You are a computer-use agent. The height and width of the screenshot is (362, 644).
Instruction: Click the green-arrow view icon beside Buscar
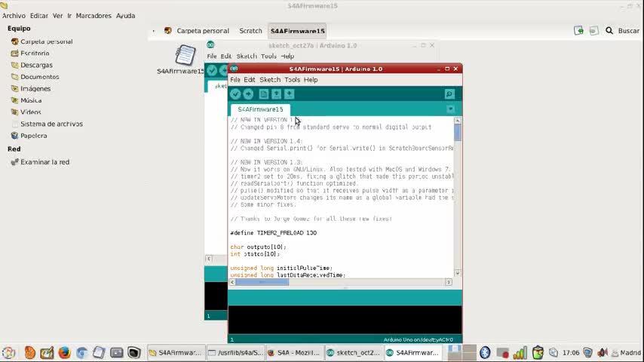[578, 30]
